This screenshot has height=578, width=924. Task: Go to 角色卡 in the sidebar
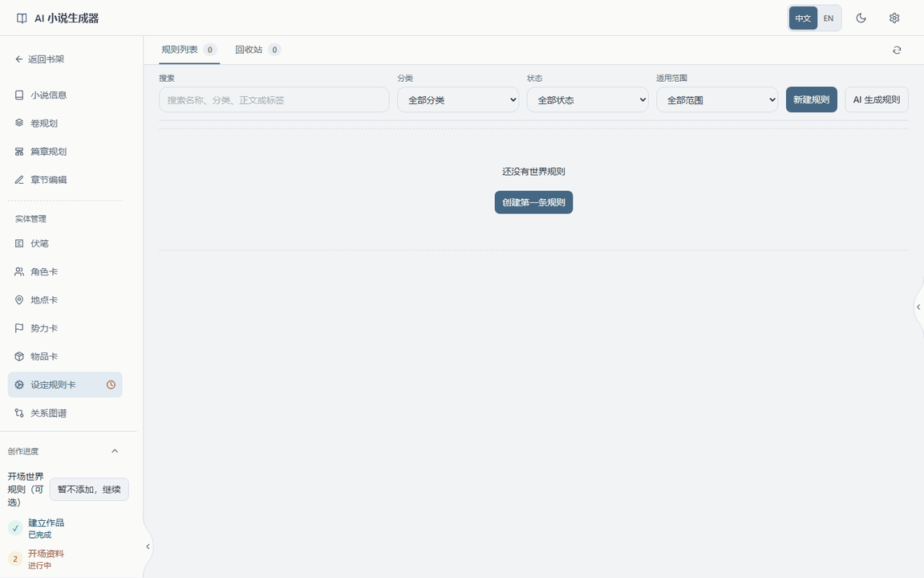point(65,272)
